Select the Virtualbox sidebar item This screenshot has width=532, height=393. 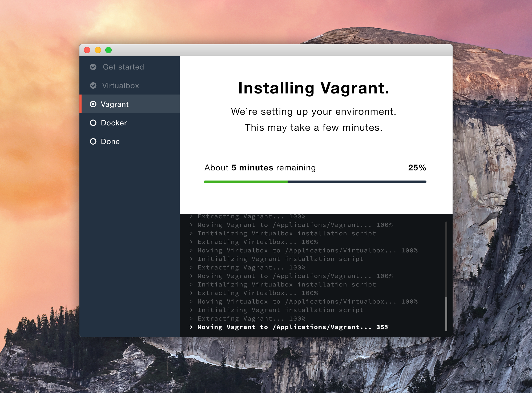(120, 85)
